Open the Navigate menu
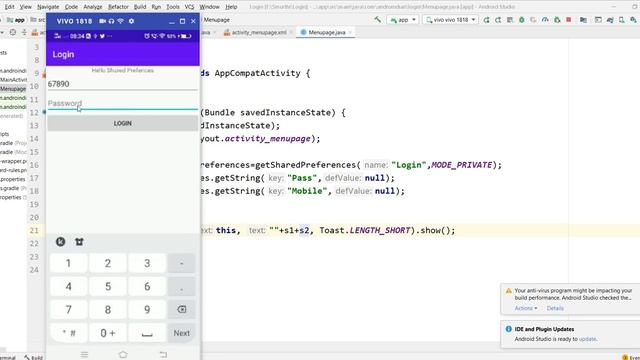Image resolution: width=640 pixels, height=360 pixels. click(48, 7)
